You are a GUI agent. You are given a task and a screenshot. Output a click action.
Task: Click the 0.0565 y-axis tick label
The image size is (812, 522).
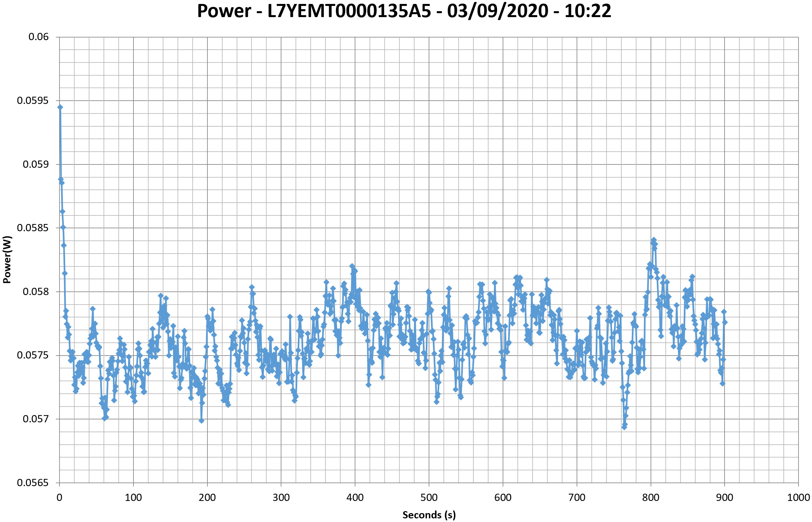click(x=33, y=483)
